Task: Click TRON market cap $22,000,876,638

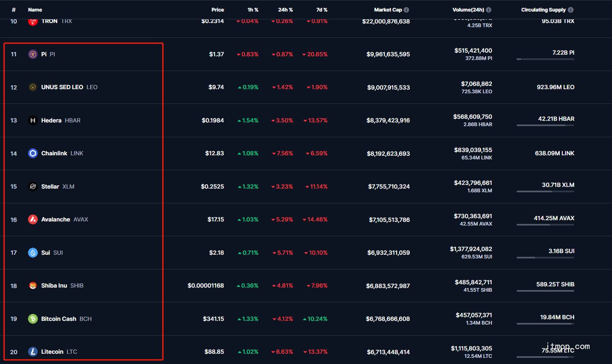Action: pyautogui.click(x=386, y=21)
